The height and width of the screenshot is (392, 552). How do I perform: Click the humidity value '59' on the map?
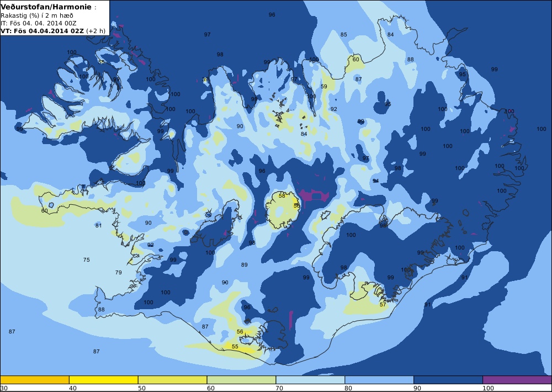[324, 86]
